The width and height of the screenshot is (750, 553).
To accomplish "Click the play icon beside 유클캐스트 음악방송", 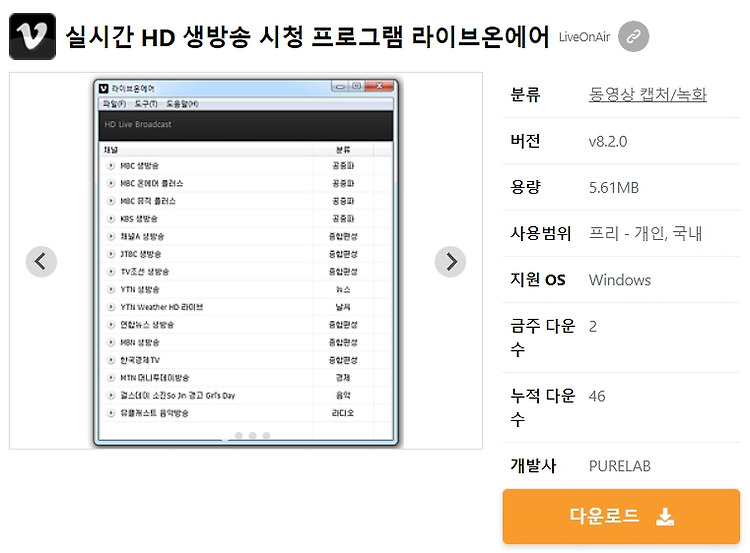I will [x=111, y=413].
